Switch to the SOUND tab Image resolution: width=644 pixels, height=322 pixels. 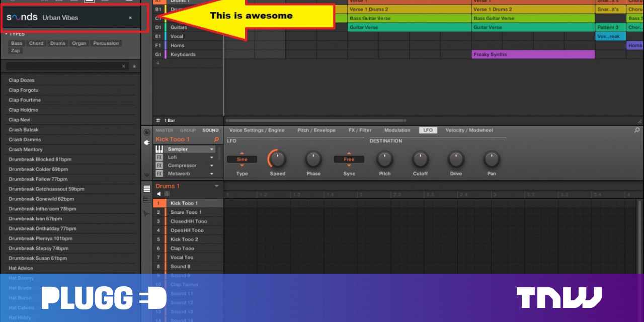(210, 130)
